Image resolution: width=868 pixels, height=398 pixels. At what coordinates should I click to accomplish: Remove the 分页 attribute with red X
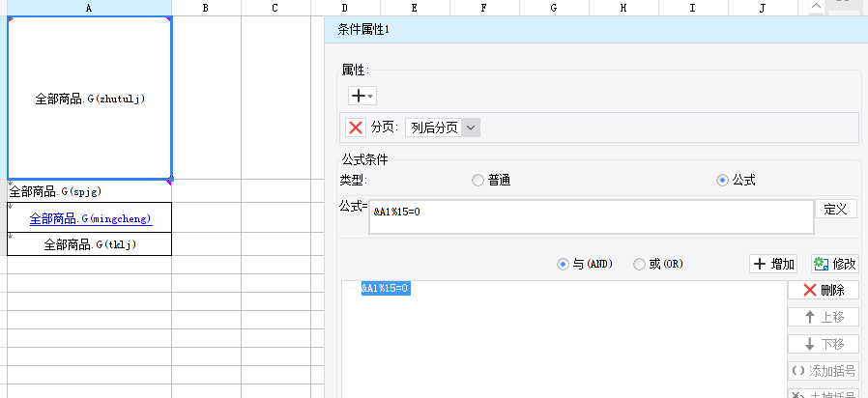pos(356,128)
